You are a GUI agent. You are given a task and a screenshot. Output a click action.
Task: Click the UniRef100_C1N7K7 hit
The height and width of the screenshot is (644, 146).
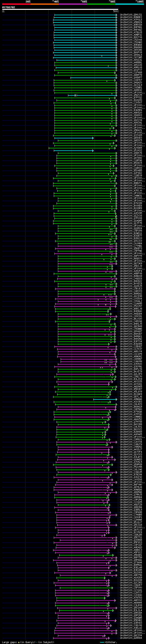click(x=131, y=80)
